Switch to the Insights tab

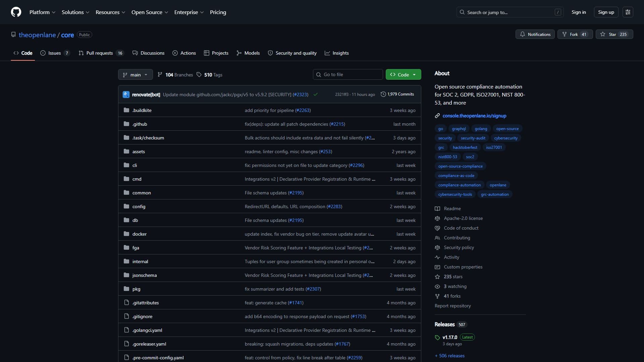[x=337, y=53]
